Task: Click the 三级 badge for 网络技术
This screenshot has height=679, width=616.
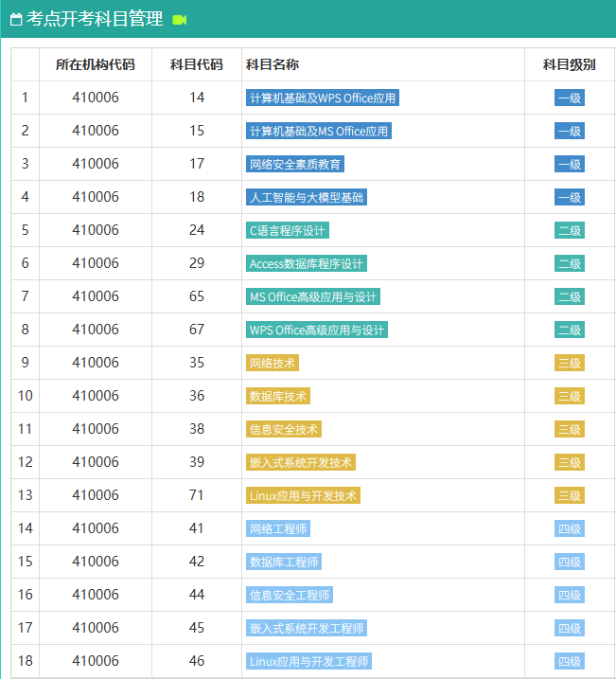Action: click(x=569, y=363)
